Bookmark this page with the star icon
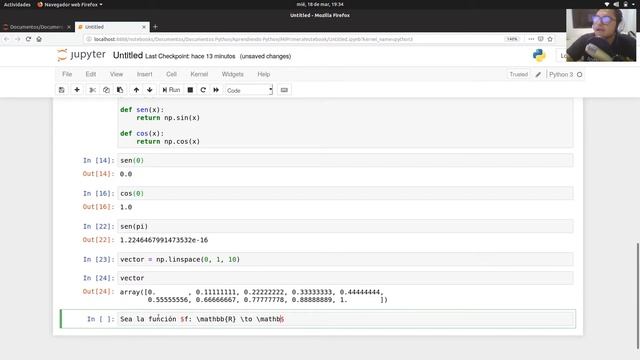This screenshot has height=360, width=640. coord(550,39)
